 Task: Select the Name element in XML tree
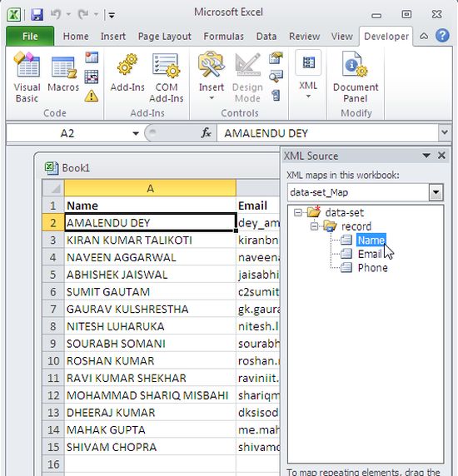371,240
